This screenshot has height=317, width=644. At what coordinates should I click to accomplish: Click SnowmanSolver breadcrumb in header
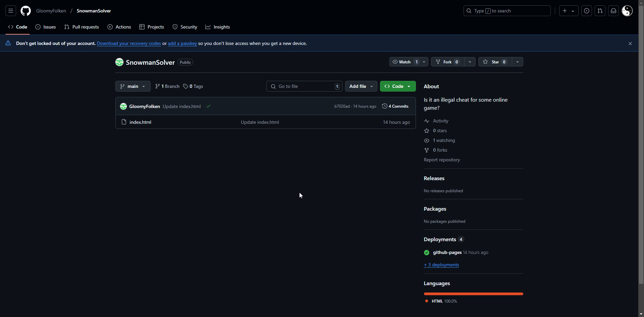(x=94, y=11)
